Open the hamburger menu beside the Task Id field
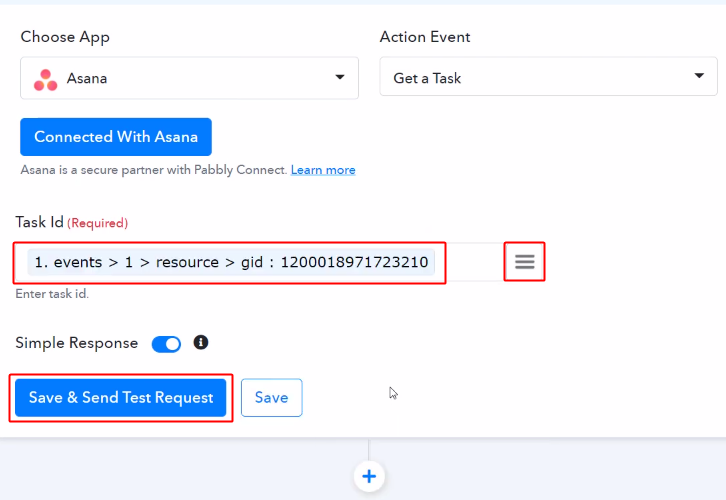 pos(525,262)
